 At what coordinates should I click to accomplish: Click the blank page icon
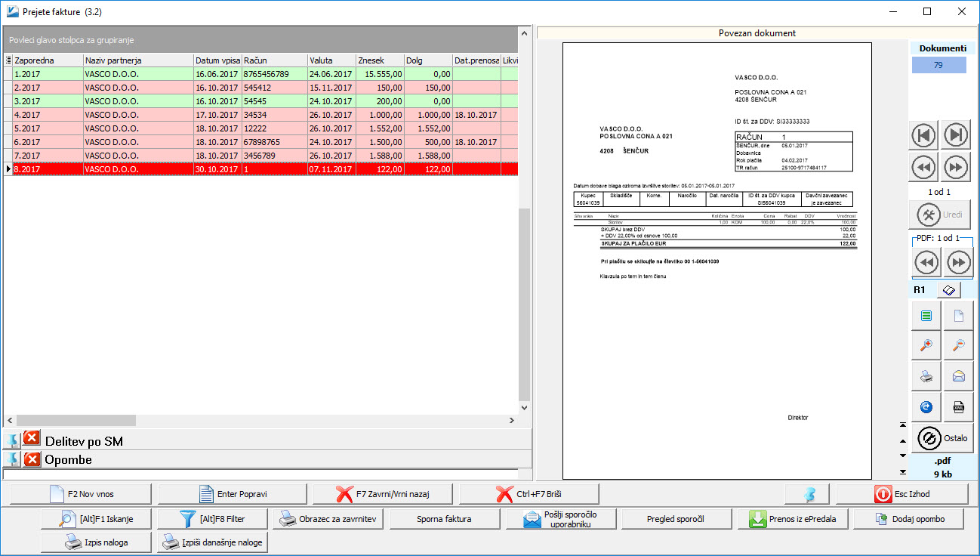point(959,317)
